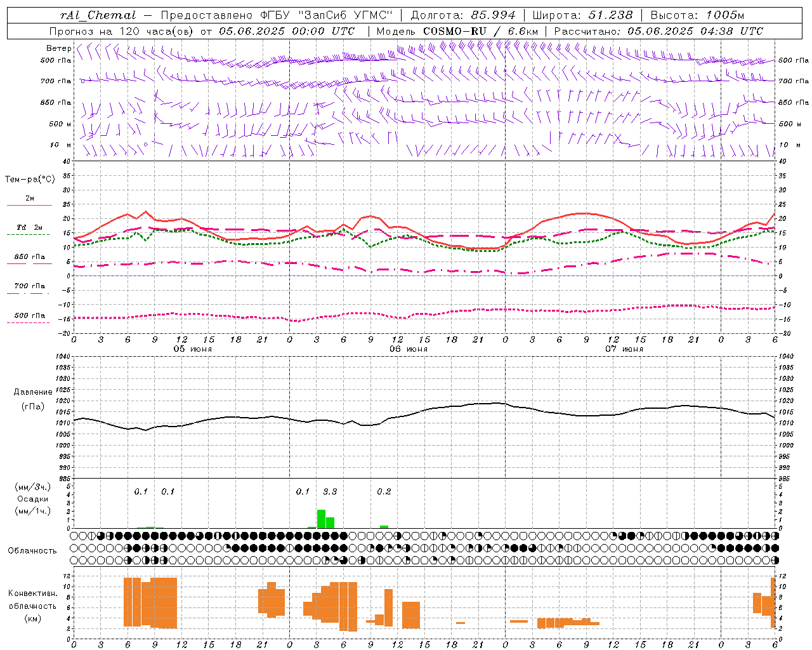This screenshot has height=650, width=812.
Task: Click the (км) unit under convective cloudiness
Action: tap(33, 618)
